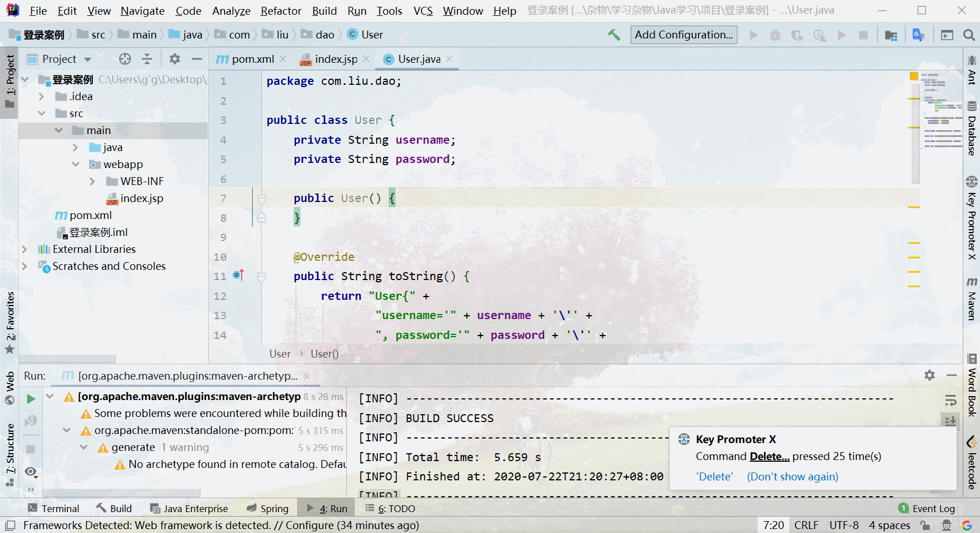Collapse the webapp folder

(x=75, y=165)
